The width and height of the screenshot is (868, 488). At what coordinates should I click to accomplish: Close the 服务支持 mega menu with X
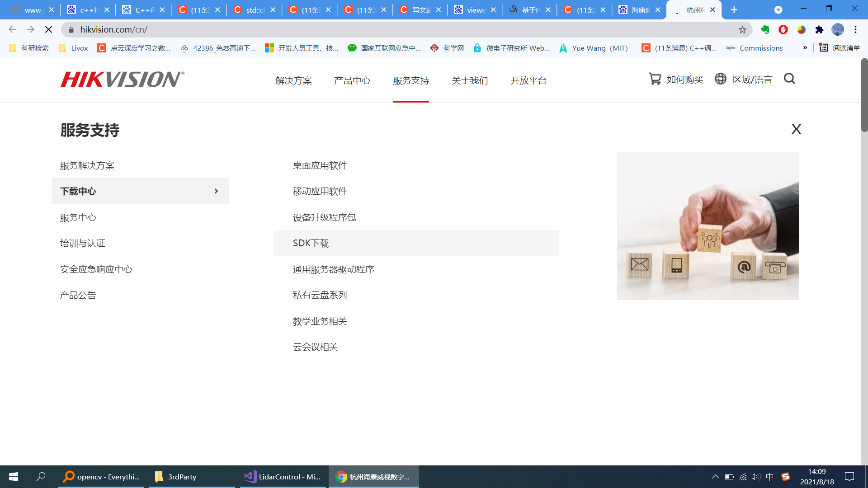[x=796, y=130]
